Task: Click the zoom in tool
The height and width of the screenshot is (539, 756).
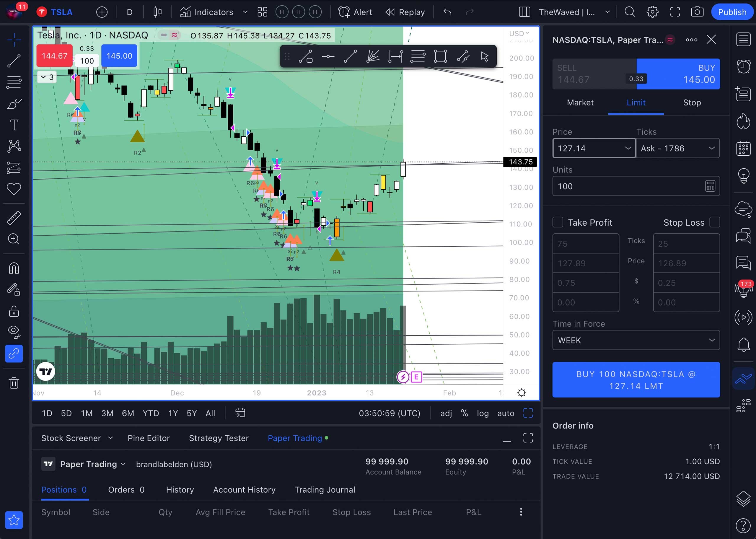Action: pos(14,239)
